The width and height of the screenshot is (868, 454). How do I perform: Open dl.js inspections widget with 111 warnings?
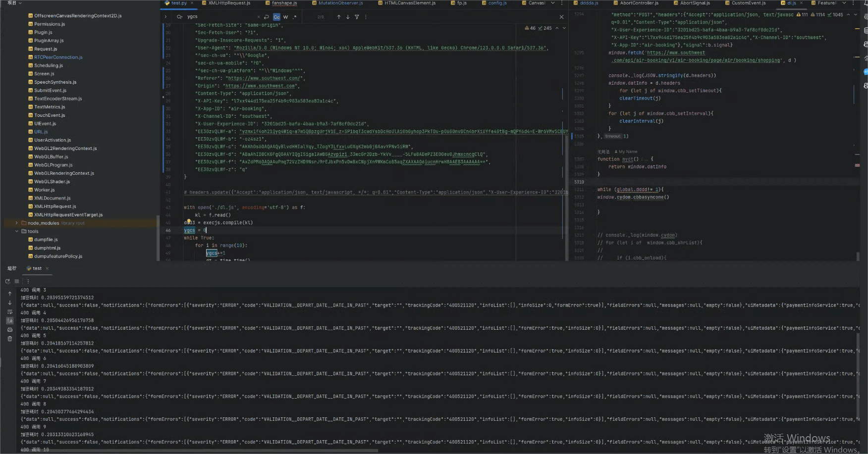(819, 15)
